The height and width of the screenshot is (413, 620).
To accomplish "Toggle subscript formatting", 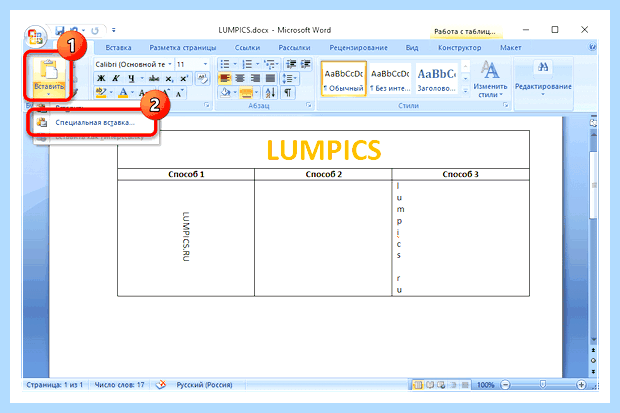I will pos(169,79).
